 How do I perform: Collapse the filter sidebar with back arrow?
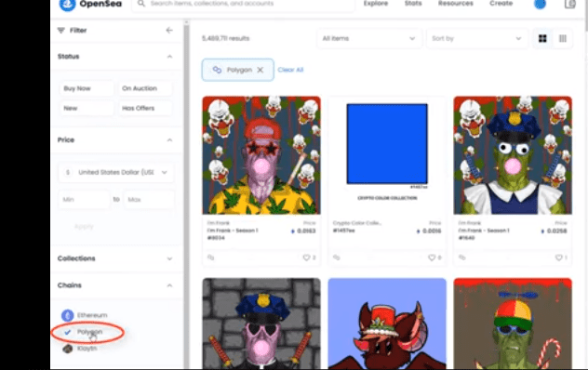169,31
